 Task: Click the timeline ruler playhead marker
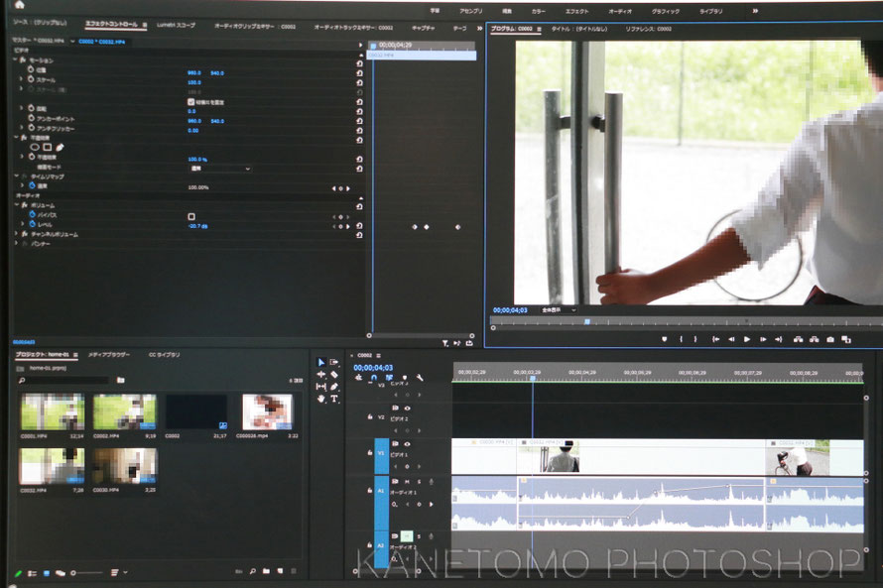[x=533, y=379]
